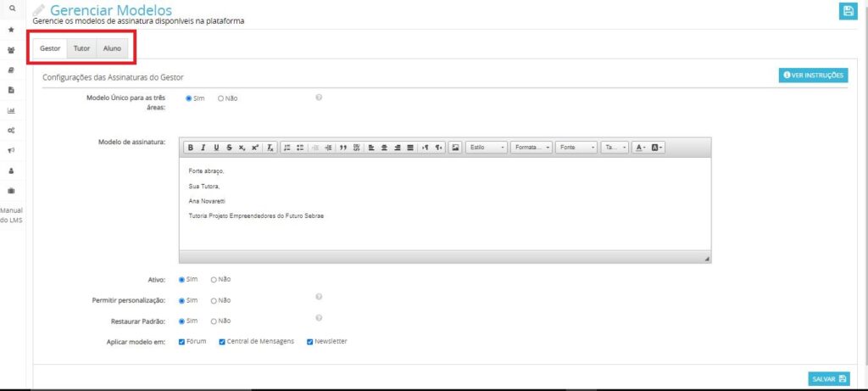Click the blockquote icon in toolbar
Viewport: 868px width, 391px height.
point(344,148)
